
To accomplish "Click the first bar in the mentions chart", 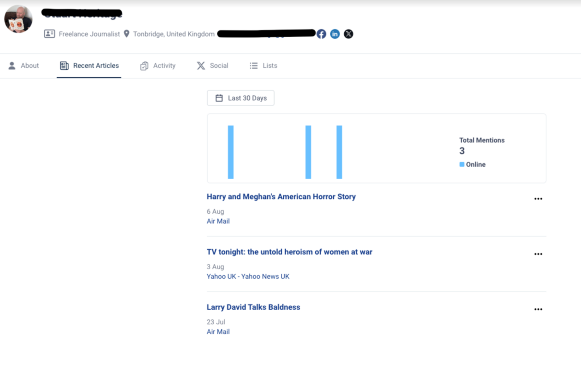I will (231, 152).
